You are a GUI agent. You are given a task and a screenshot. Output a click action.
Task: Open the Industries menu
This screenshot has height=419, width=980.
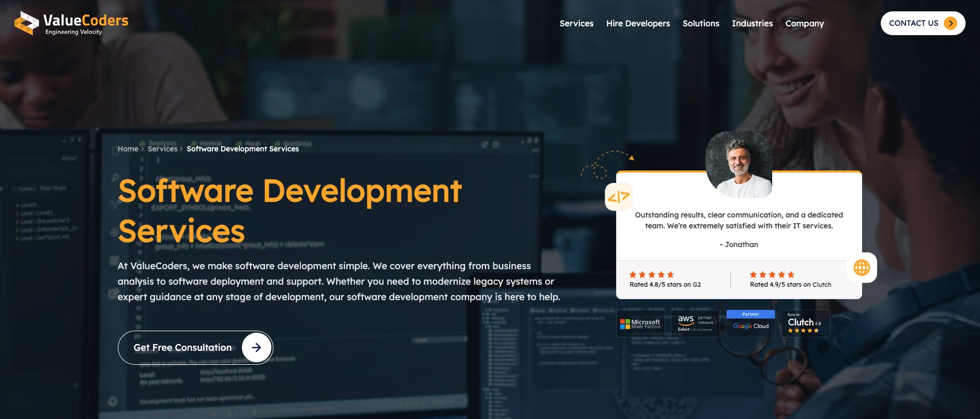pyautogui.click(x=752, y=23)
